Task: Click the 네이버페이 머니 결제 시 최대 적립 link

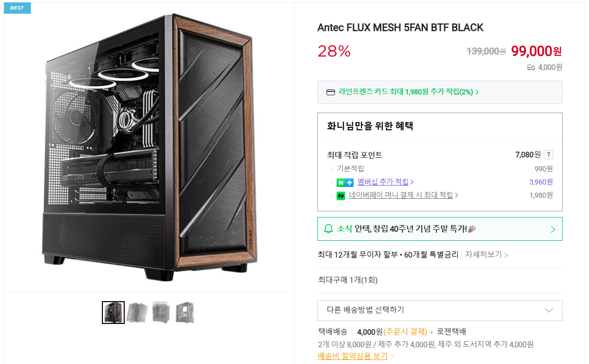Action: coord(400,195)
